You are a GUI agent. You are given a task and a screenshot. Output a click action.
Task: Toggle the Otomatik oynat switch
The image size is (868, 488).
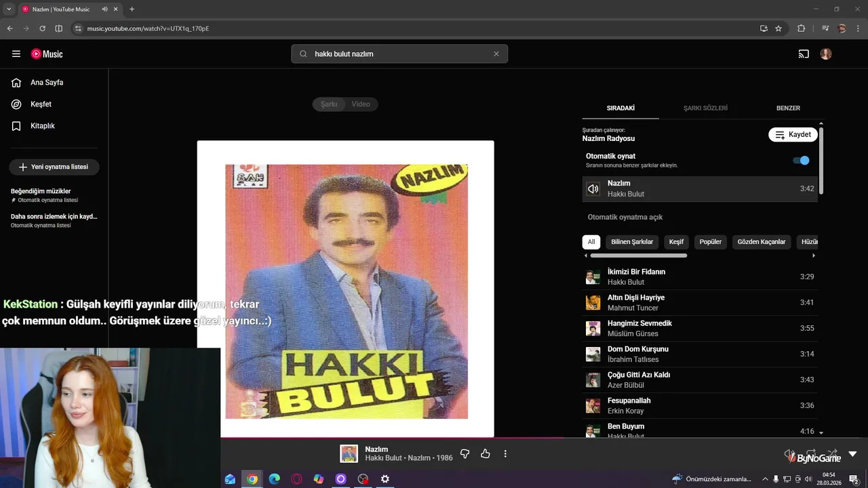click(801, 161)
